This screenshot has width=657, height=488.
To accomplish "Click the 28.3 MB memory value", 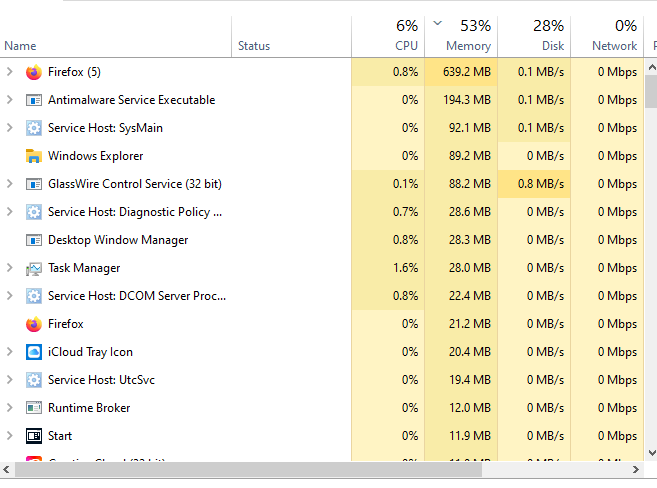I will (470, 240).
